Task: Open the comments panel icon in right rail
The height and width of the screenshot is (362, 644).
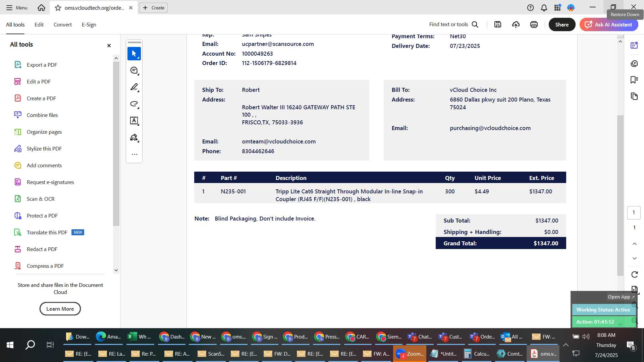Action: point(634,63)
